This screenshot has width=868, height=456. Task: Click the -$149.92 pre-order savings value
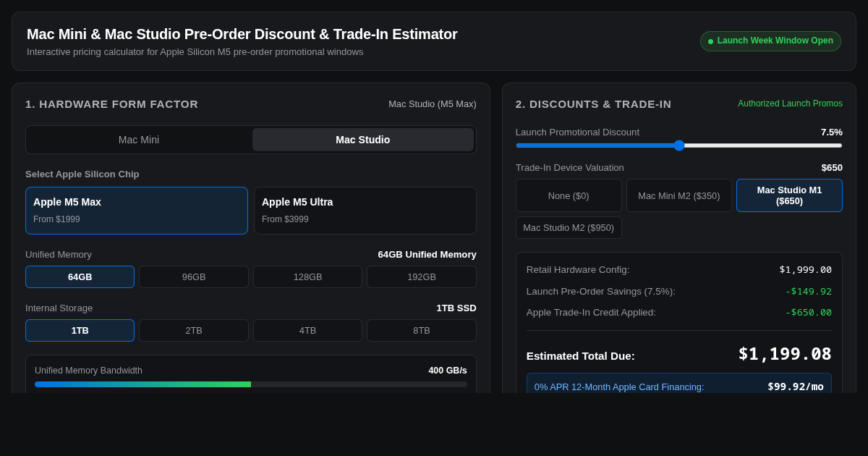click(x=808, y=291)
